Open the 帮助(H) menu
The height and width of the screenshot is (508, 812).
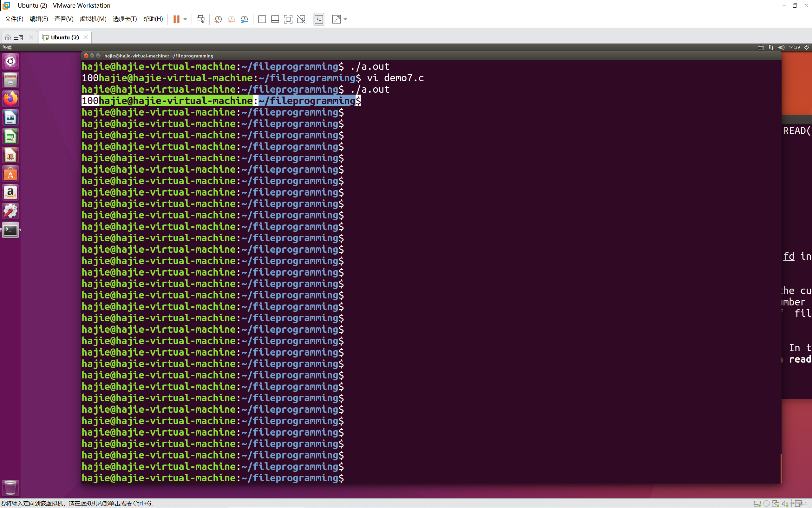click(x=153, y=19)
